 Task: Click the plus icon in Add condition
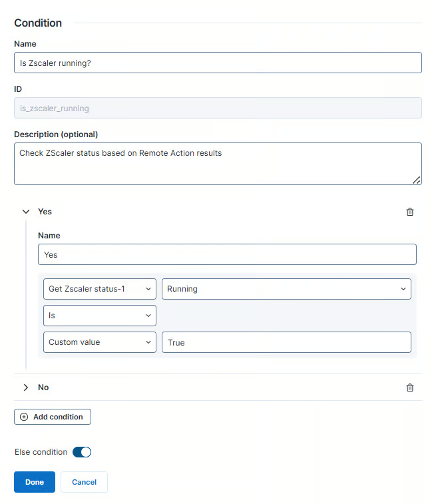tap(25, 417)
